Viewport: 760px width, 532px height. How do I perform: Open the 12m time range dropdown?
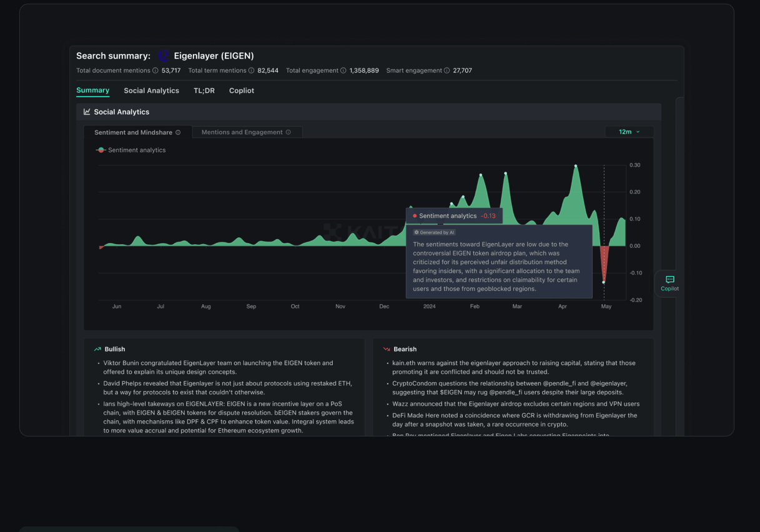629,132
